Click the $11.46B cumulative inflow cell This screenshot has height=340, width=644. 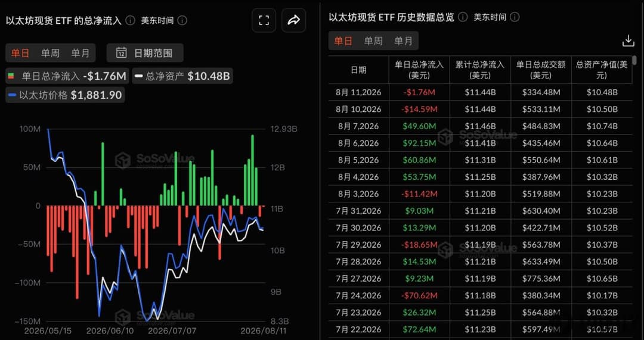(x=480, y=126)
